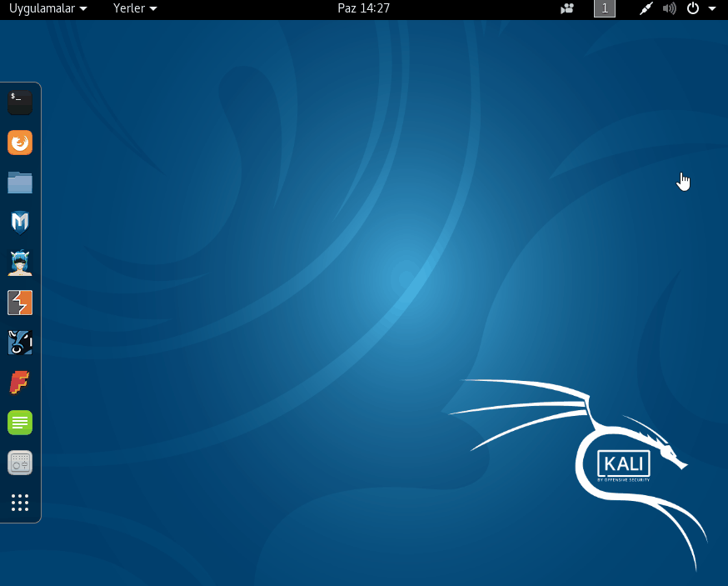The height and width of the screenshot is (586, 728).
Task: Open the Tweaks tool icon
Action: click(20, 463)
